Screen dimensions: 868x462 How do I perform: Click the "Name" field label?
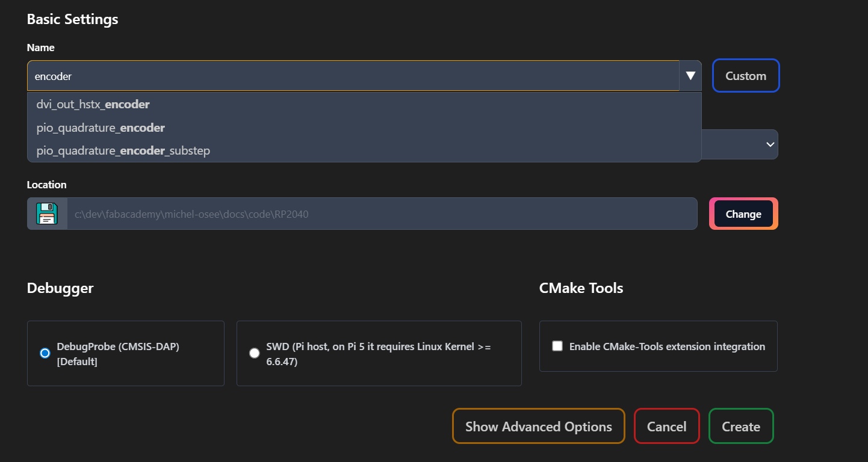click(x=40, y=48)
